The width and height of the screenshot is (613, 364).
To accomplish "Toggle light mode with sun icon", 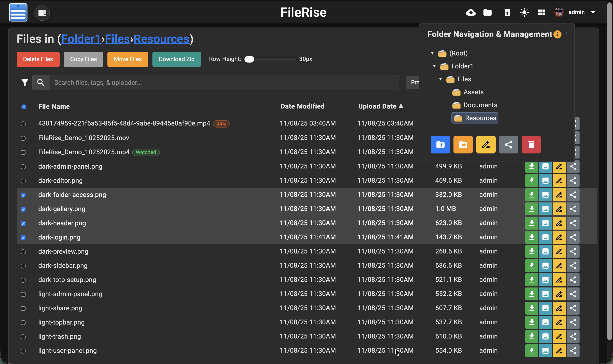I will pos(524,12).
